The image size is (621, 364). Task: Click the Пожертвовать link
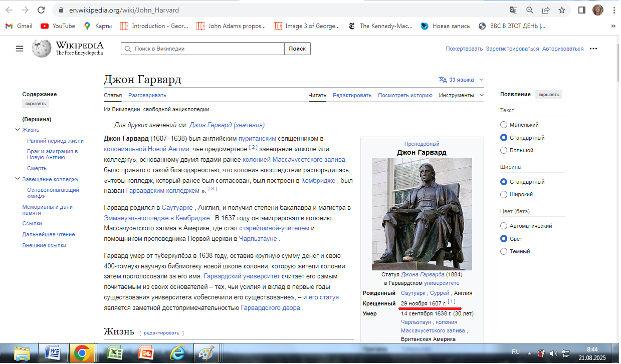coord(464,49)
